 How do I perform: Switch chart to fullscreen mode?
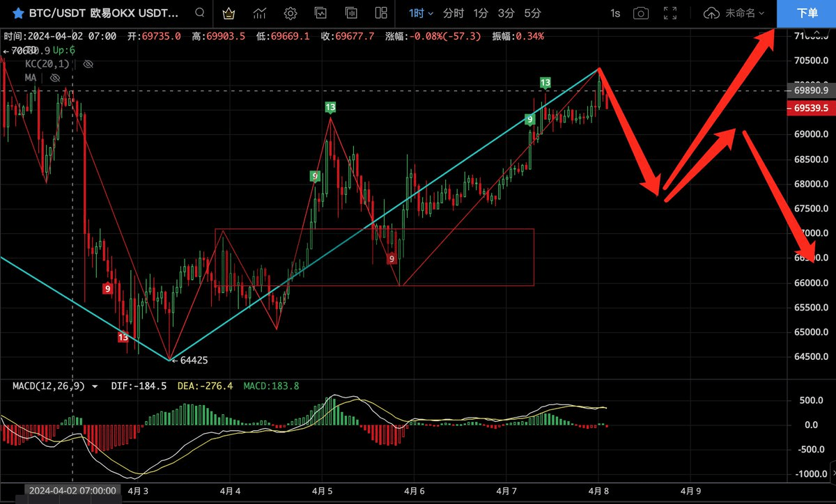(x=670, y=13)
